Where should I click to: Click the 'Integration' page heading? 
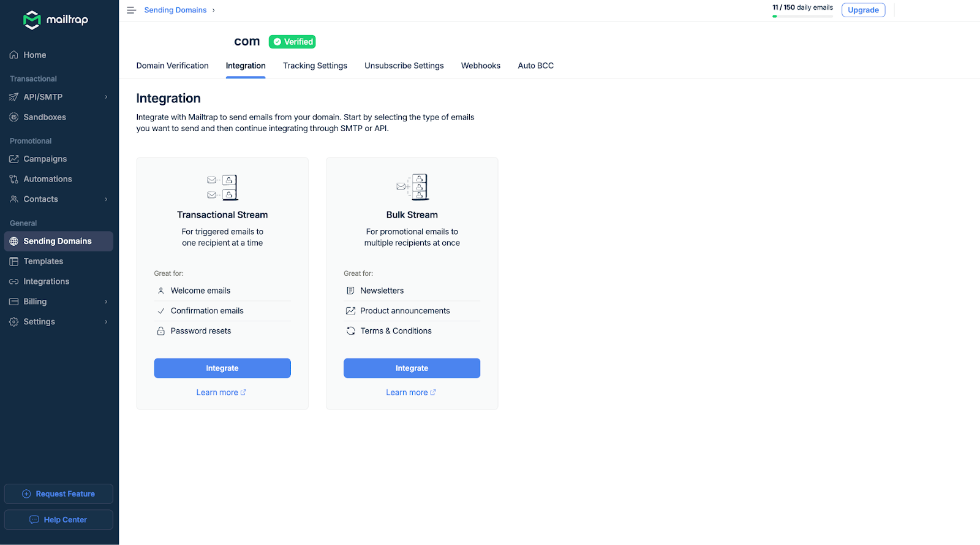tap(168, 98)
